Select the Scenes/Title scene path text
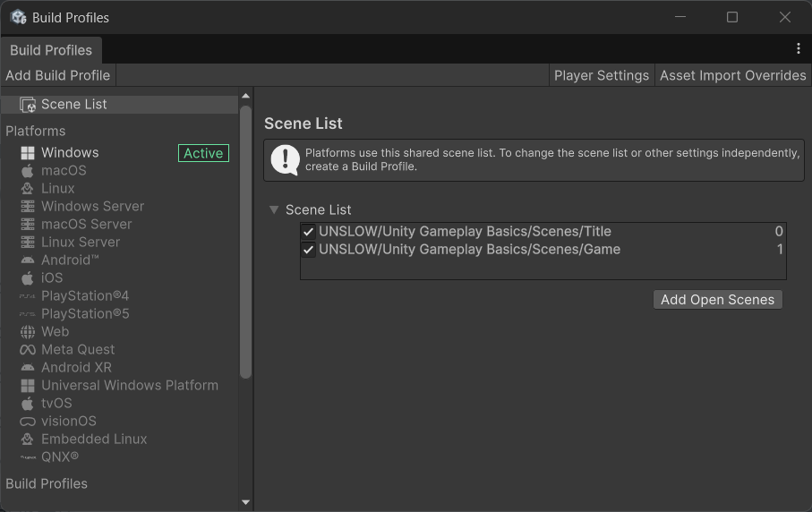Image resolution: width=812 pixels, height=512 pixels. (465, 232)
